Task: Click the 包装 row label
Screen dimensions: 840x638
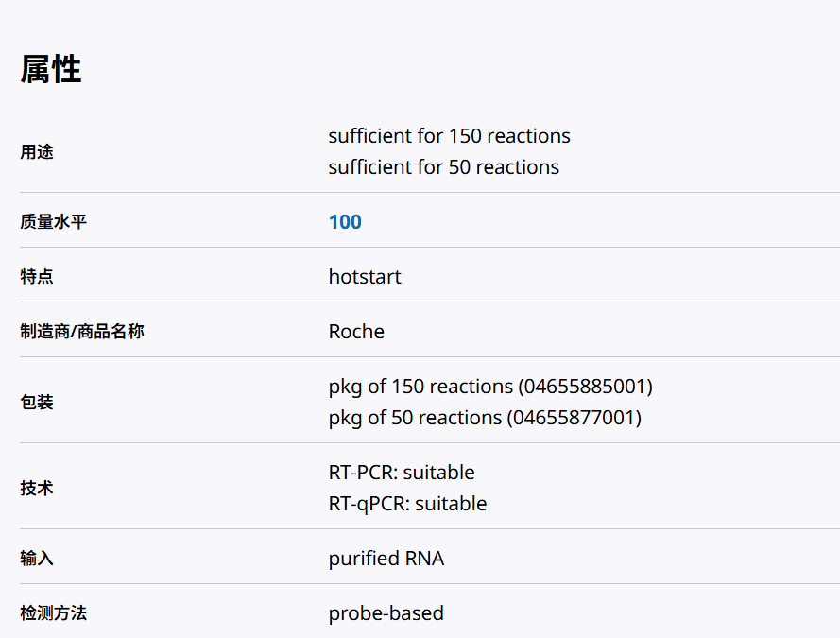Action: (x=37, y=403)
